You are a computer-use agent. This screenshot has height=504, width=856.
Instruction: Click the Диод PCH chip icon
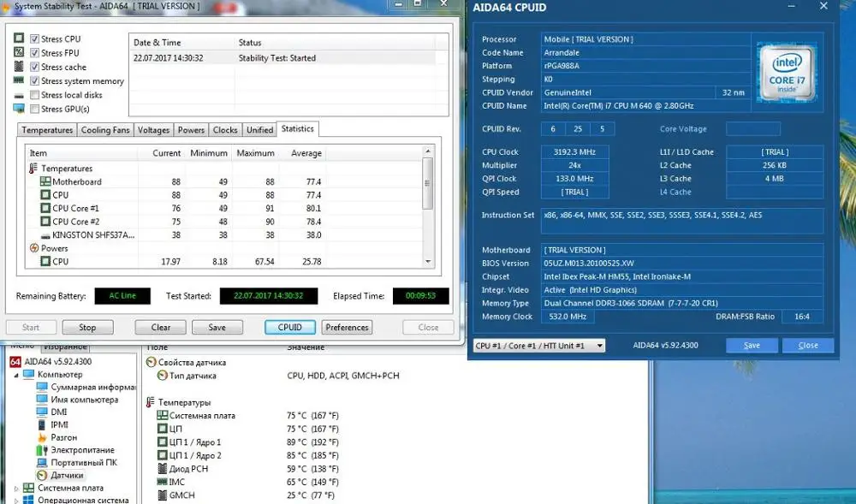(162, 469)
